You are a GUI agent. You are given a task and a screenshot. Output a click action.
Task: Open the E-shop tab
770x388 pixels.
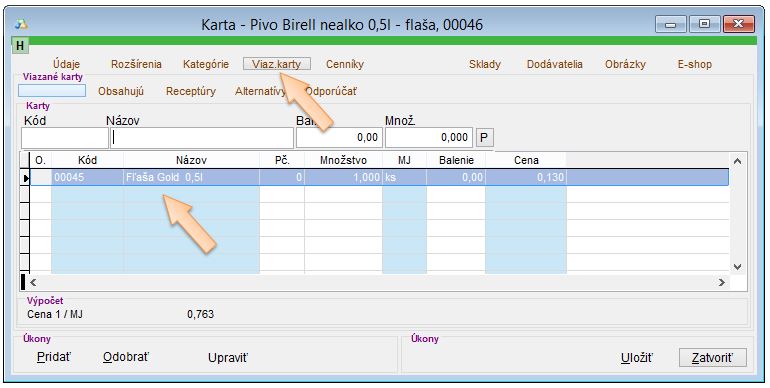click(694, 64)
